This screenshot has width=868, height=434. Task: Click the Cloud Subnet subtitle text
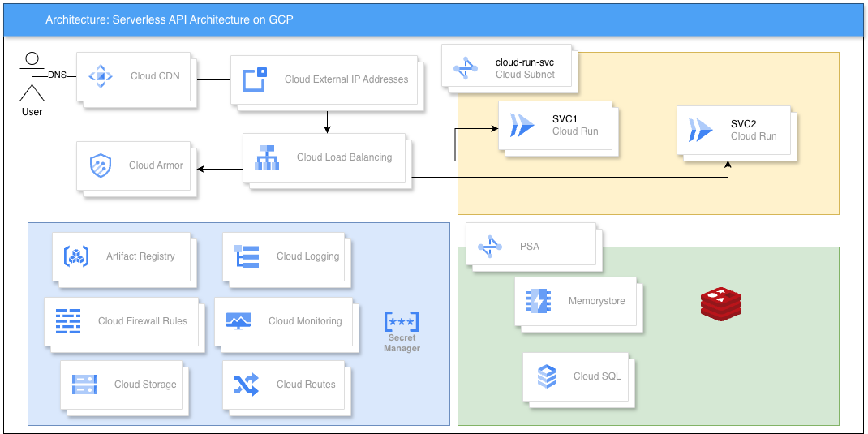526,74
